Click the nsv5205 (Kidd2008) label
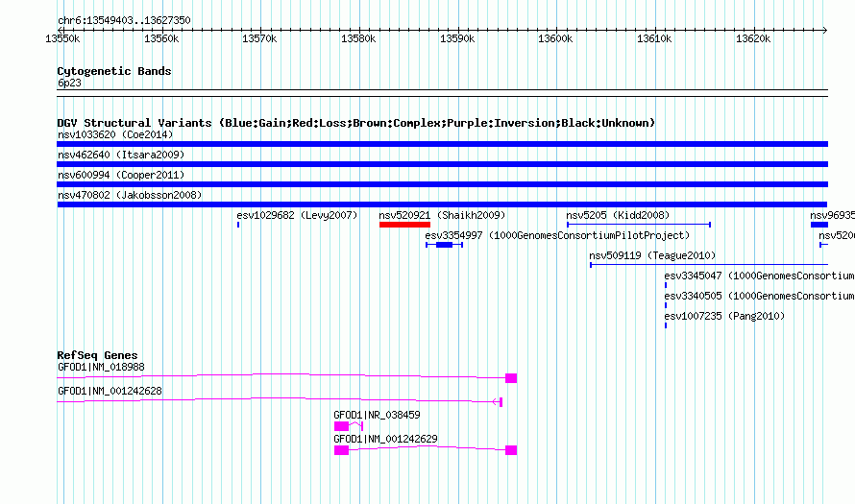The height and width of the screenshot is (504, 855). point(618,215)
